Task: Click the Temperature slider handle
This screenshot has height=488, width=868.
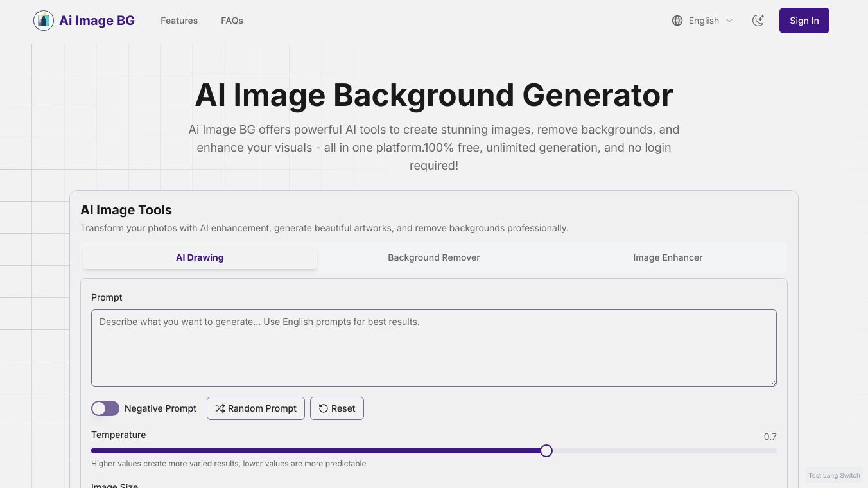Action: [546, 451]
